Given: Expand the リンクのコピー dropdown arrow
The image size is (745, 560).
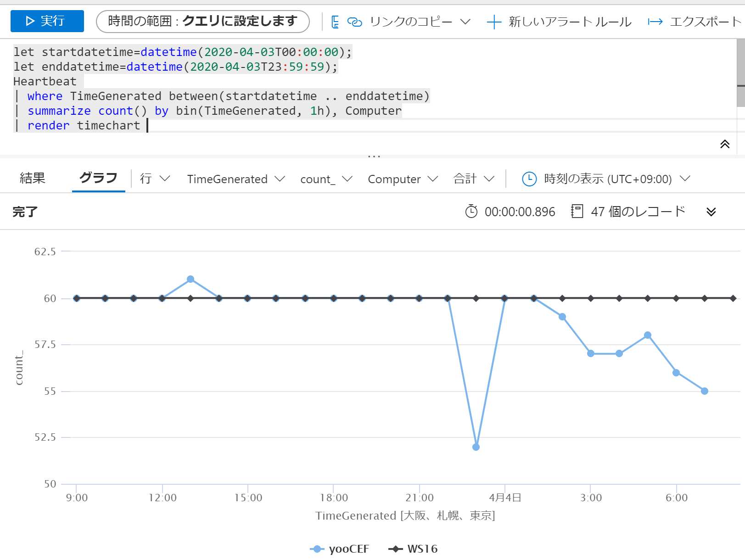Looking at the screenshot, I should tap(465, 22).
